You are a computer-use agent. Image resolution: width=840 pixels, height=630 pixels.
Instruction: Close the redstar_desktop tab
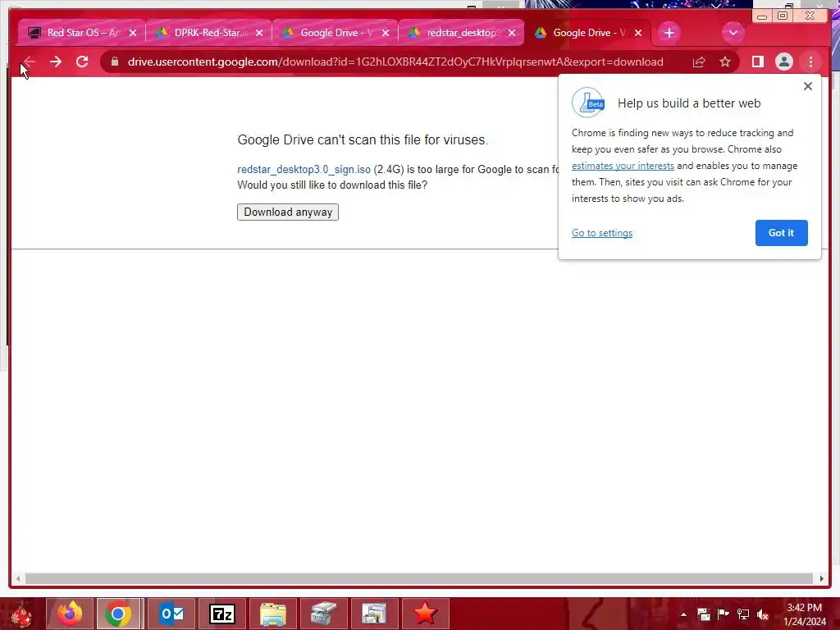pos(512,33)
